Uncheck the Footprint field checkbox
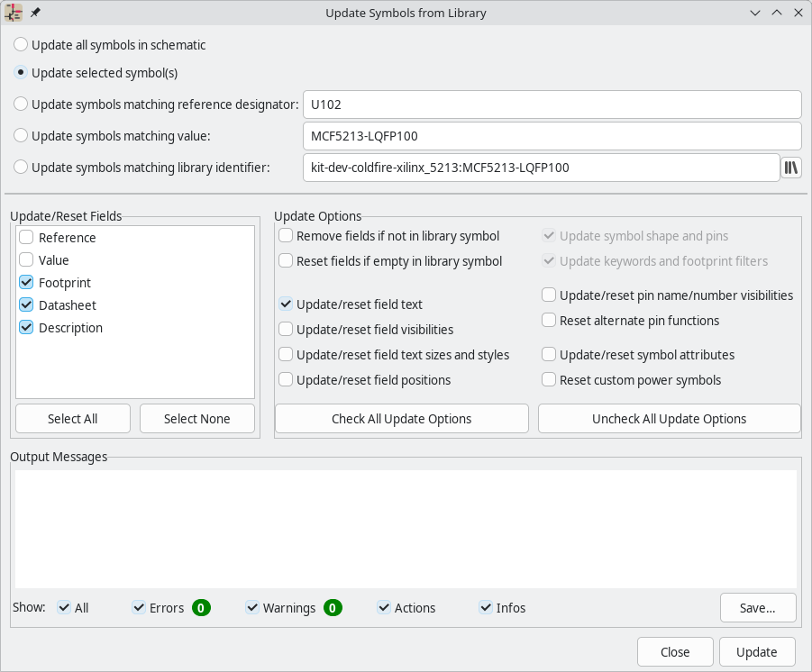812x672 pixels. point(27,283)
